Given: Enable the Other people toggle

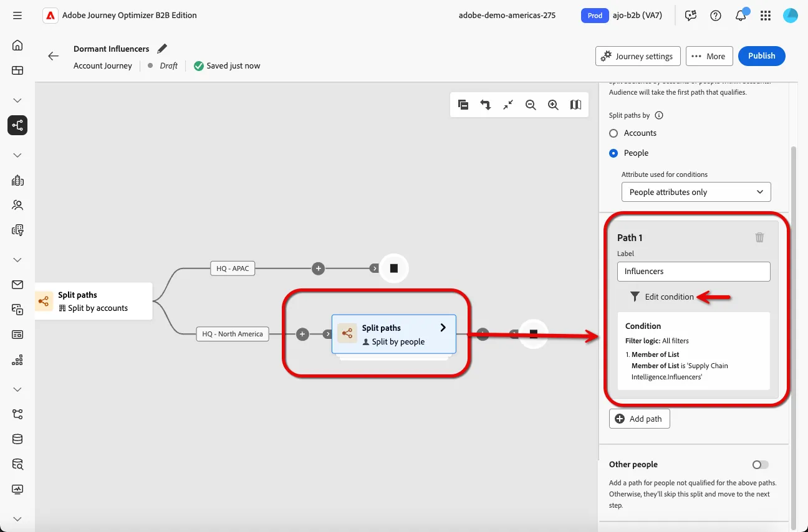Looking at the screenshot, I should [760, 465].
